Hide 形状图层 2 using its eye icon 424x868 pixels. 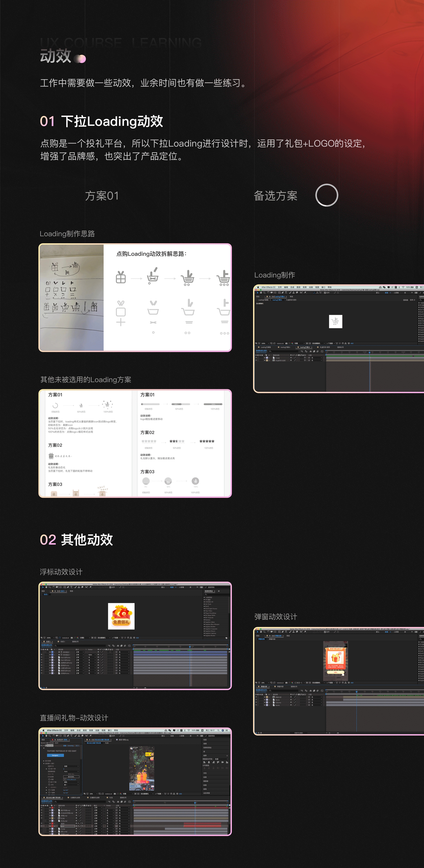pos(42,655)
